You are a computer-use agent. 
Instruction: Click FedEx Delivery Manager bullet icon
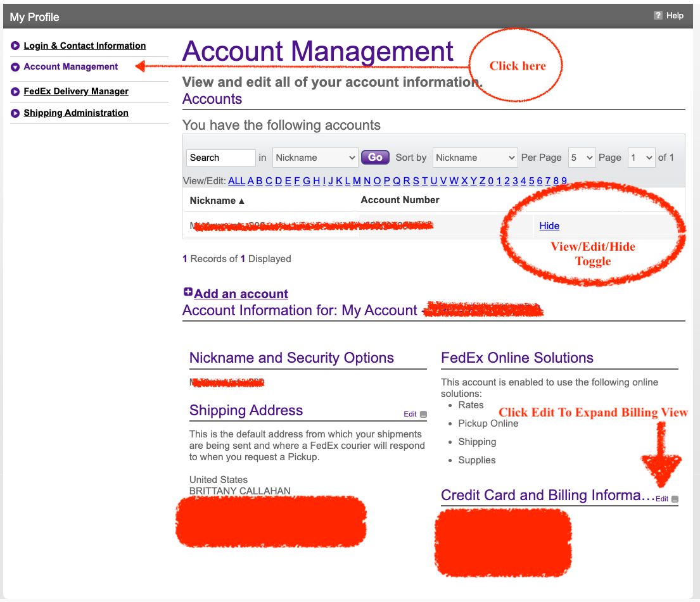click(15, 92)
